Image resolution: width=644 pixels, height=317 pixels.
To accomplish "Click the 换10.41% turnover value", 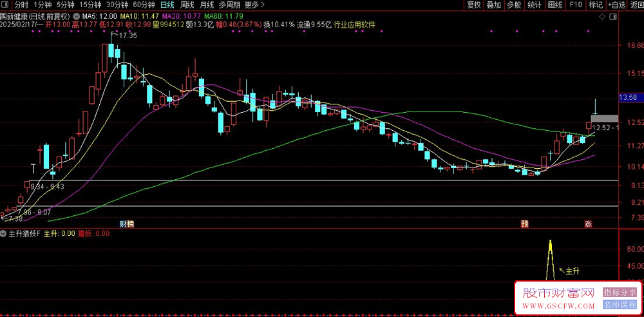I will point(279,24).
